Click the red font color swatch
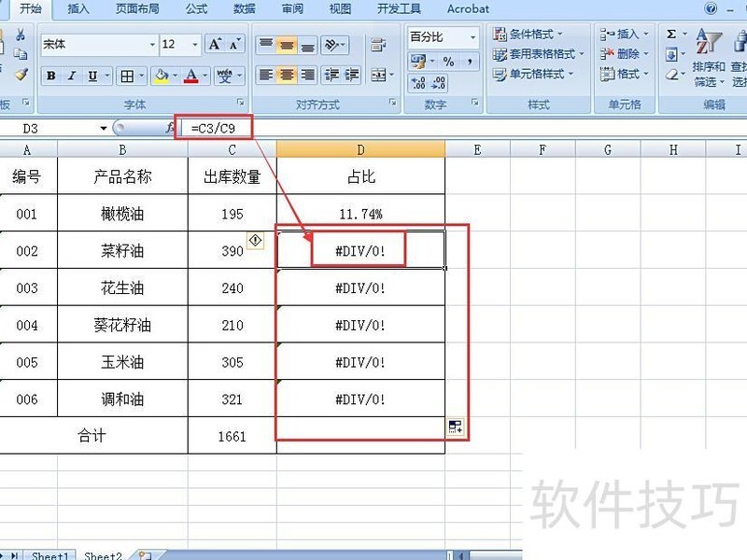The height and width of the screenshot is (560, 747). click(x=190, y=80)
